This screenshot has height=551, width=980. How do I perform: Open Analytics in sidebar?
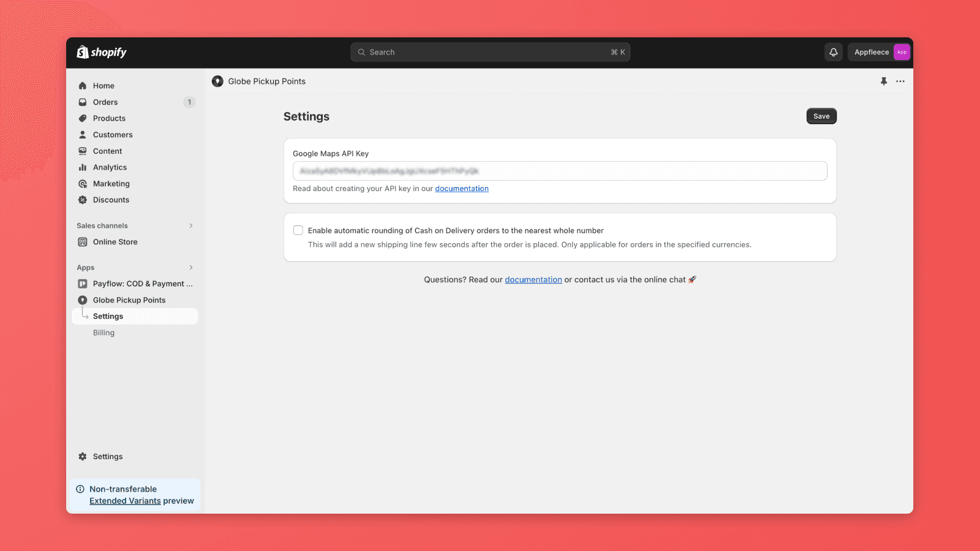[x=135, y=167]
